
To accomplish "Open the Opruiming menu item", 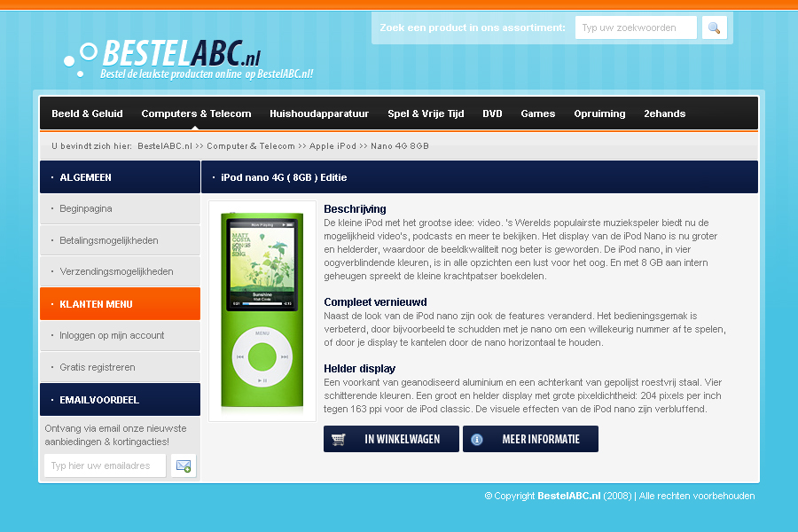I will tap(599, 113).
